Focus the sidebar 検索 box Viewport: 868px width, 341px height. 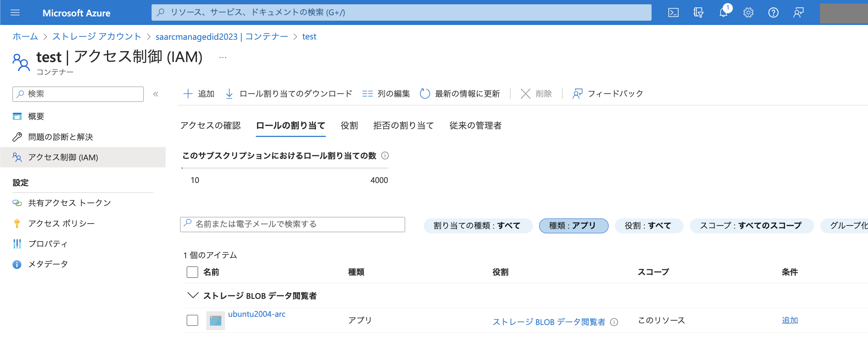[78, 94]
